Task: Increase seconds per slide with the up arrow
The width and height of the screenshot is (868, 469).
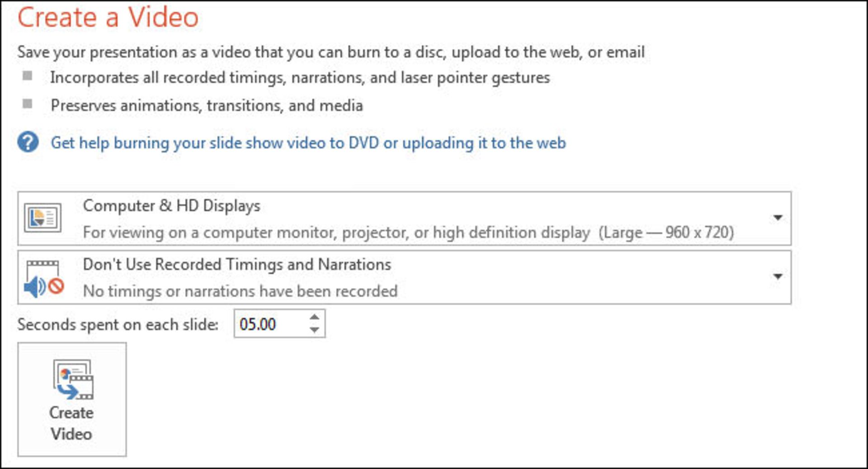Action: (315, 317)
